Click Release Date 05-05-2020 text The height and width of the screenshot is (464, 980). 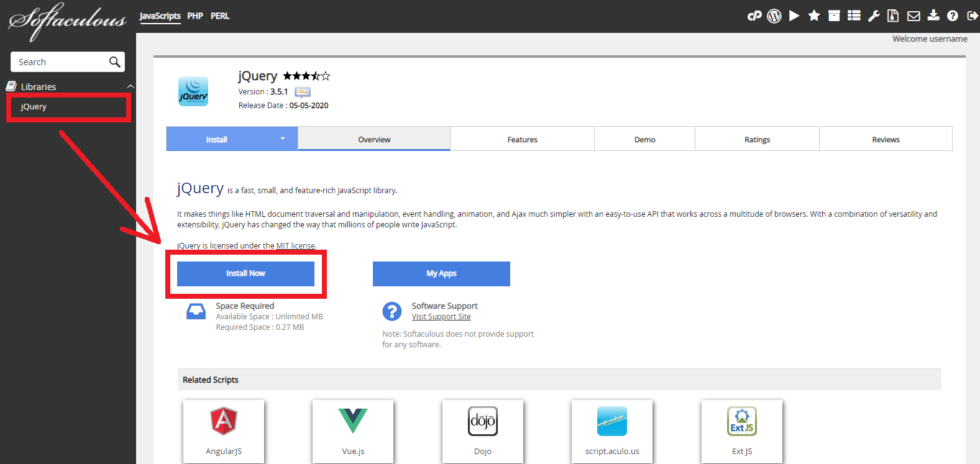(x=283, y=106)
